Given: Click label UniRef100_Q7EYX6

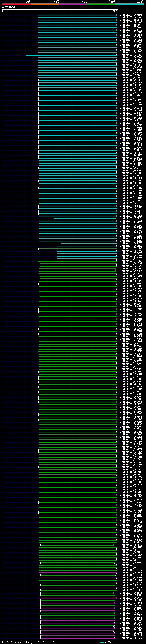Looking at the screenshot, I should [131, 253].
